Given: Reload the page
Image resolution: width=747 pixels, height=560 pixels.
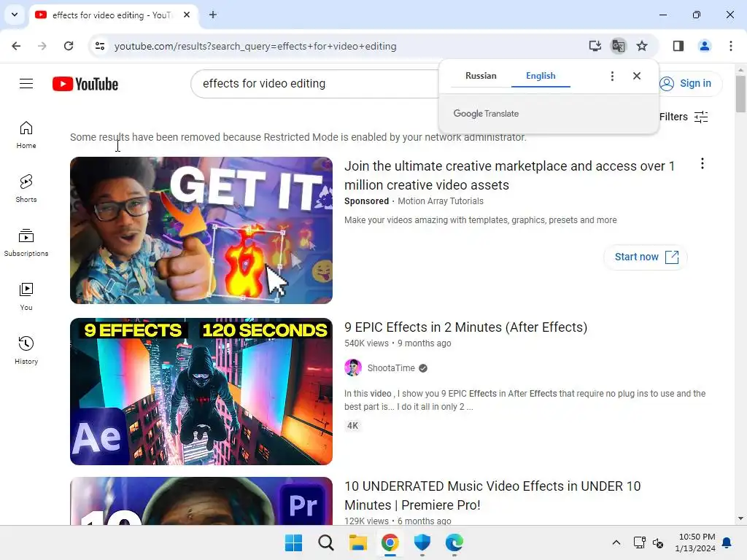Looking at the screenshot, I should click(x=69, y=46).
